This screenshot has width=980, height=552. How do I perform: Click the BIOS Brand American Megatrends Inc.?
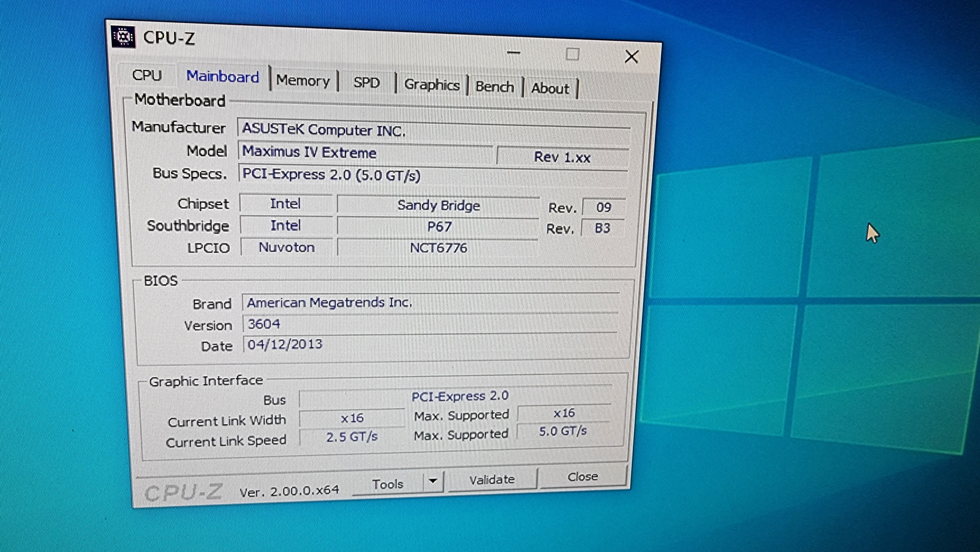431,303
